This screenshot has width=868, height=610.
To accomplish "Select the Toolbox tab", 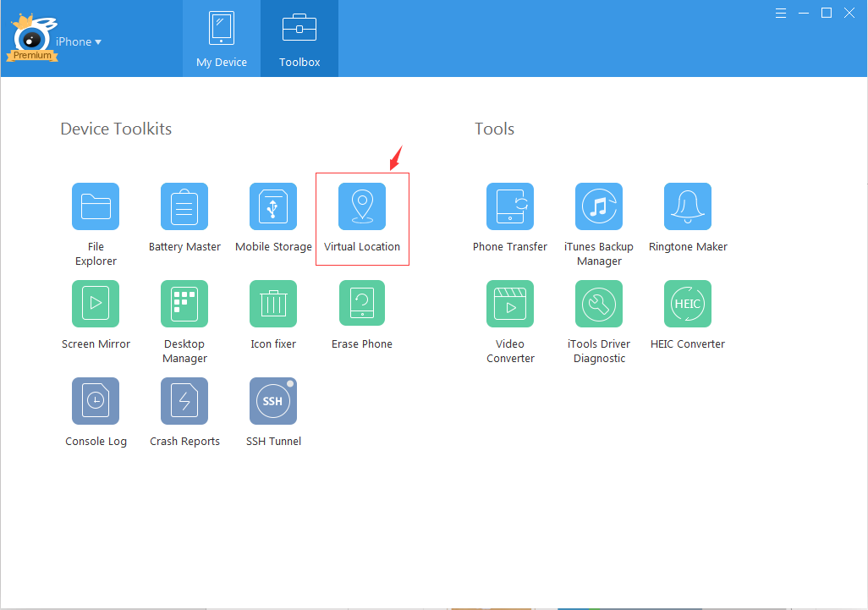I will pyautogui.click(x=299, y=39).
